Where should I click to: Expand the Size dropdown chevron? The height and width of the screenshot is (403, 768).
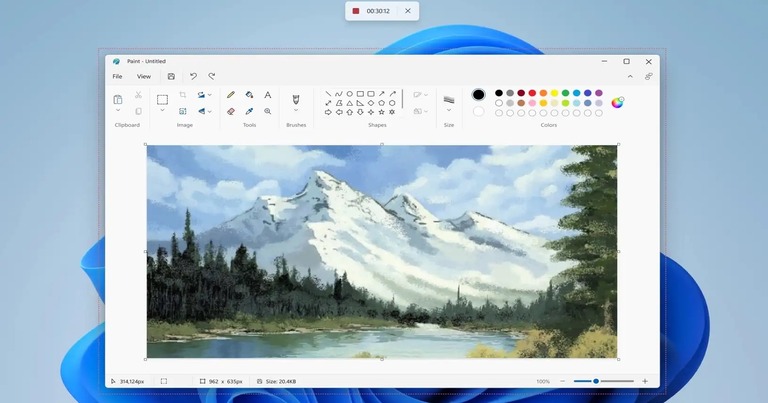coord(449,111)
